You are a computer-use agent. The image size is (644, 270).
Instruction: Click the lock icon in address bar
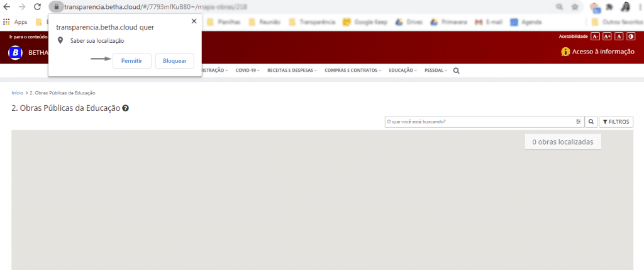pyautogui.click(x=56, y=7)
